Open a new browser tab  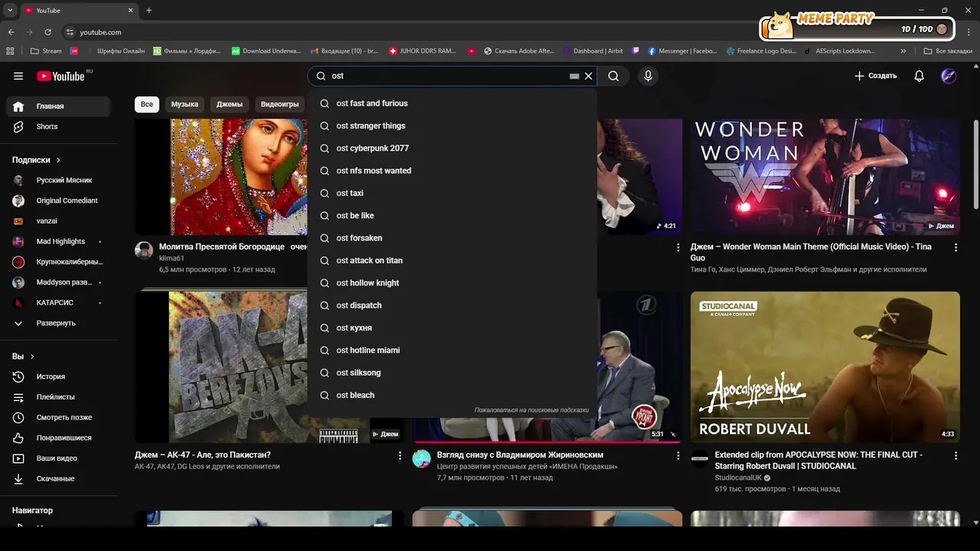(x=149, y=10)
